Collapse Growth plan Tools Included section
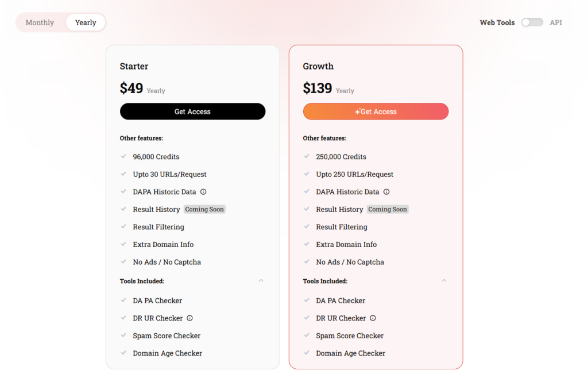This screenshot has width=588, height=382. [x=444, y=281]
